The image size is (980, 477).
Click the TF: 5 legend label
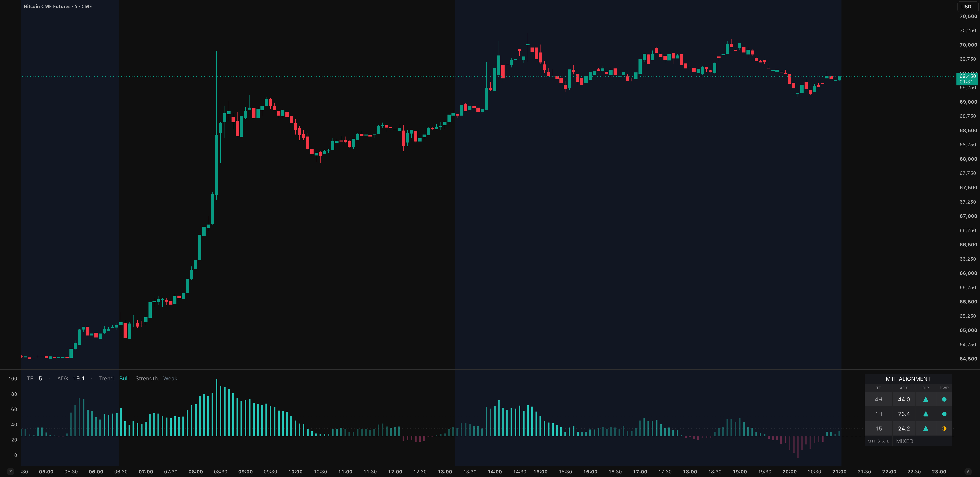pyautogui.click(x=34, y=378)
